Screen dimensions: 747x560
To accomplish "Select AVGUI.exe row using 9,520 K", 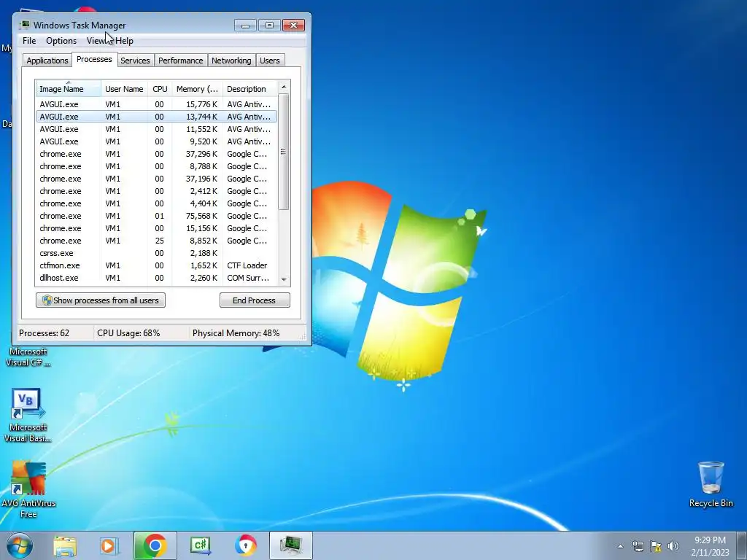I will (x=156, y=141).
